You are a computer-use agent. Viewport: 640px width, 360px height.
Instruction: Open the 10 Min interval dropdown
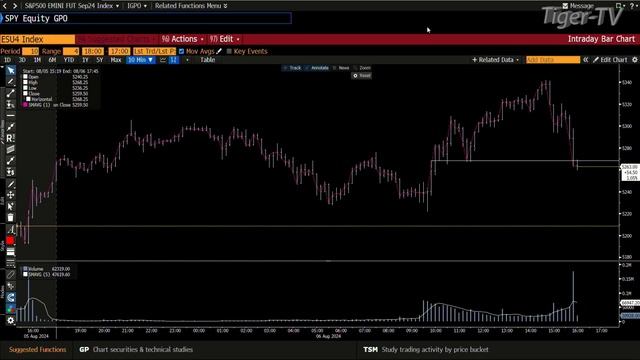tap(140, 60)
